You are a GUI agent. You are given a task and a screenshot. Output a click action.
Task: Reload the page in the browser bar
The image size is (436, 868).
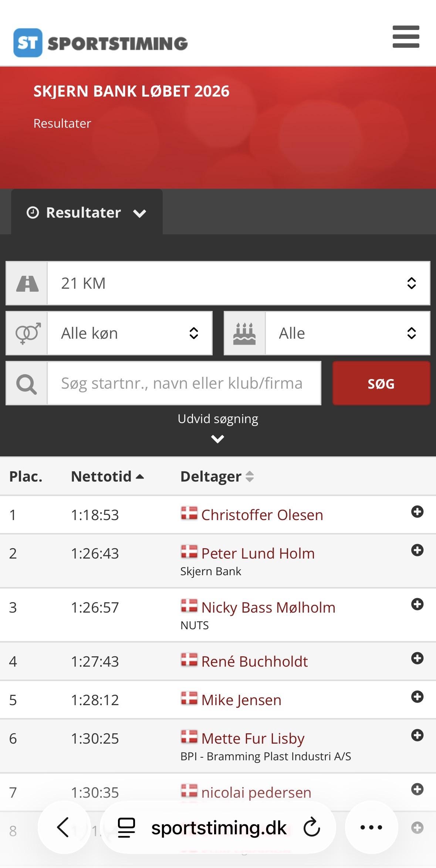312,827
